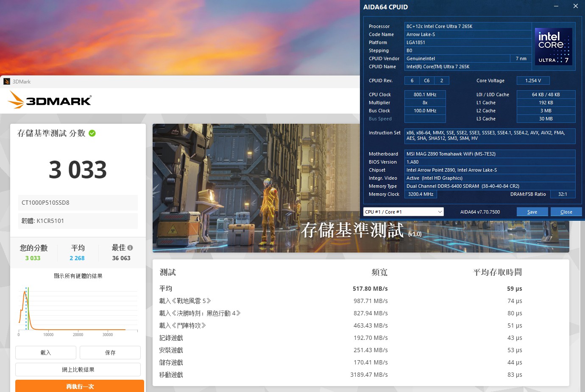Click the 載入 button

(46, 353)
